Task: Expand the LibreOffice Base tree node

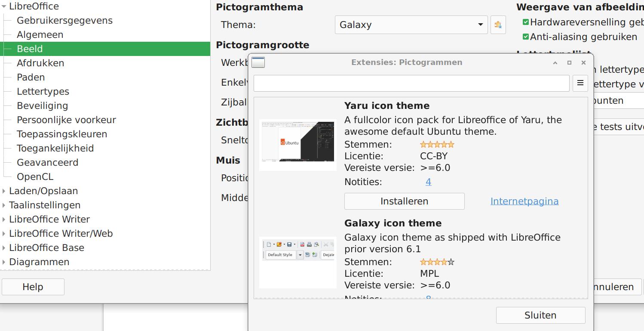Action: point(4,247)
